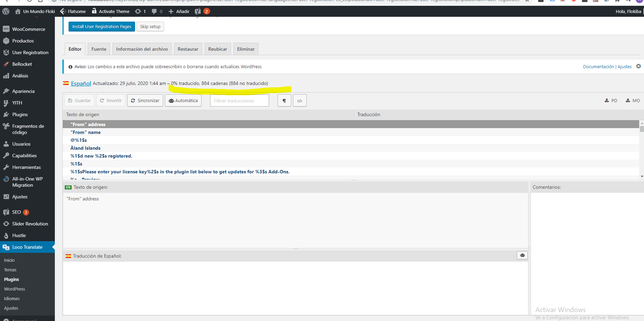Select the license key updates string row
This screenshot has width=644, height=321.
click(x=351, y=172)
